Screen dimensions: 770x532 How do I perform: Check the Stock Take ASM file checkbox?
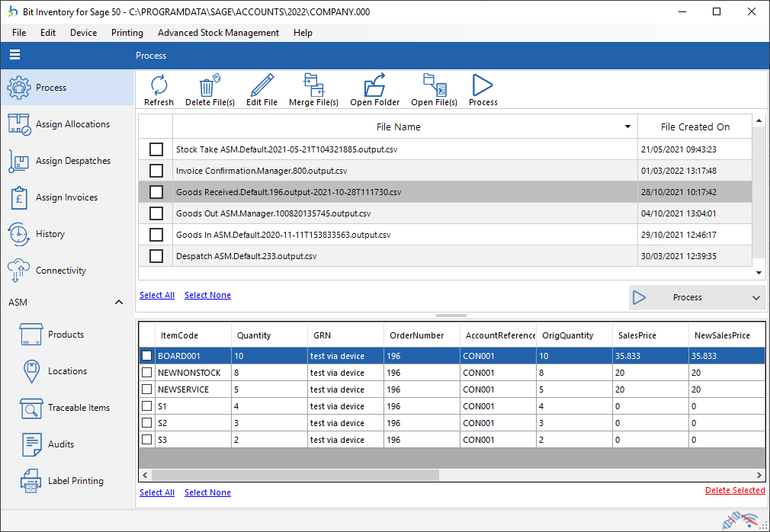tap(156, 149)
